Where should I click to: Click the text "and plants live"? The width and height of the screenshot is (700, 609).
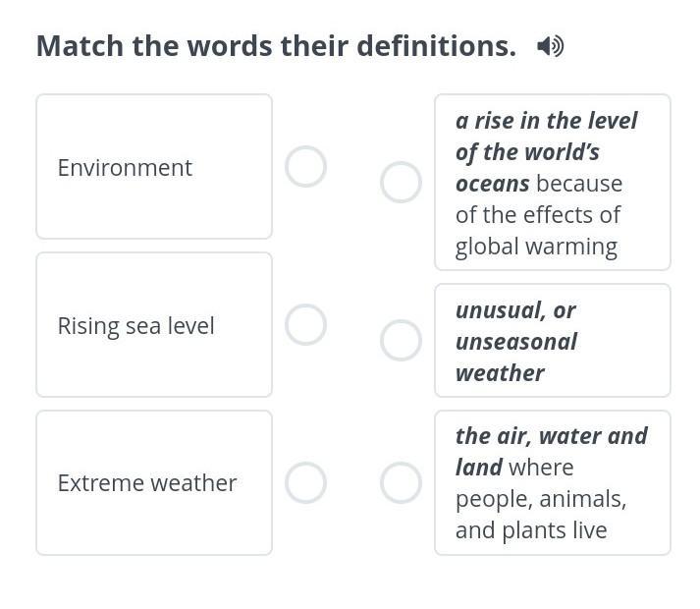click(x=531, y=530)
